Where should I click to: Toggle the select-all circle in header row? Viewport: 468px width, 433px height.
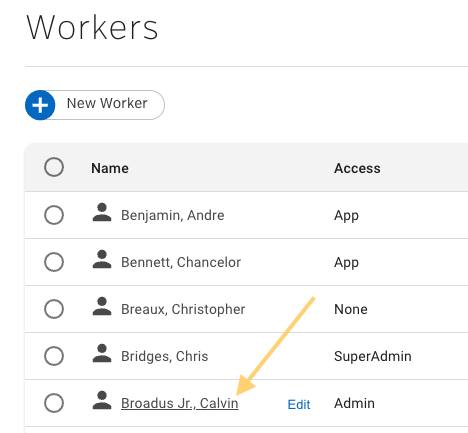point(54,167)
